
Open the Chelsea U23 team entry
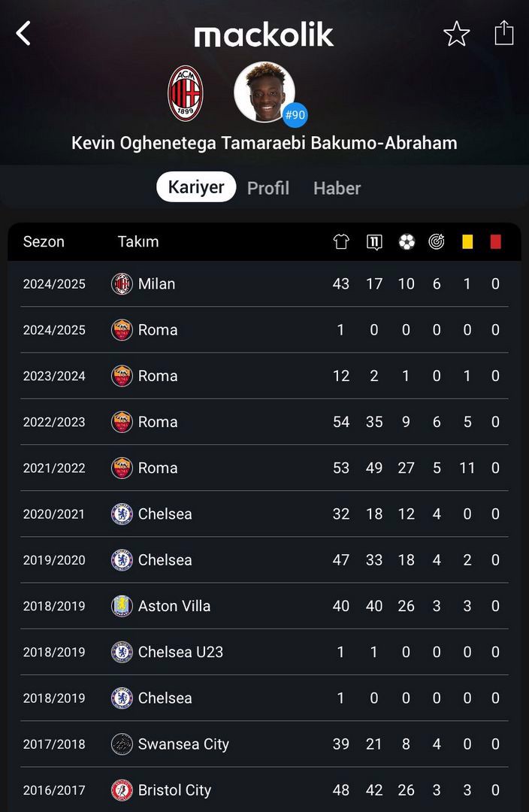(180, 652)
